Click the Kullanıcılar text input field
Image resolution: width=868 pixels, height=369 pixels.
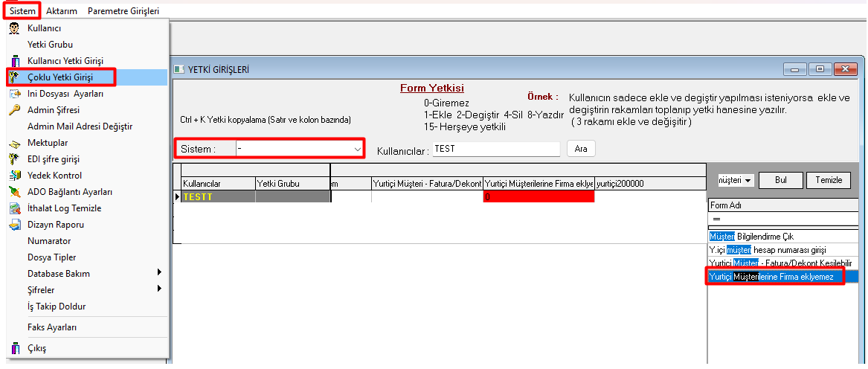coord(496,149)
